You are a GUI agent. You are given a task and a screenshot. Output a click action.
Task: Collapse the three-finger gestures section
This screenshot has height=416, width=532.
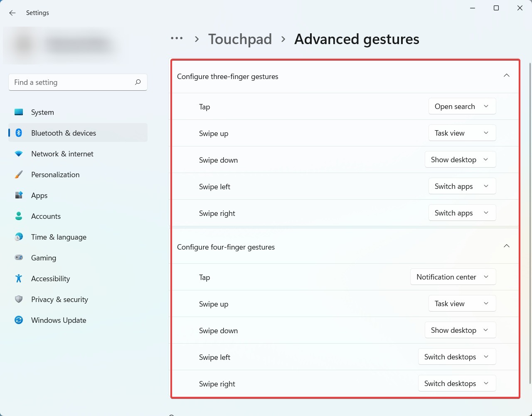(x=506, y=76)
